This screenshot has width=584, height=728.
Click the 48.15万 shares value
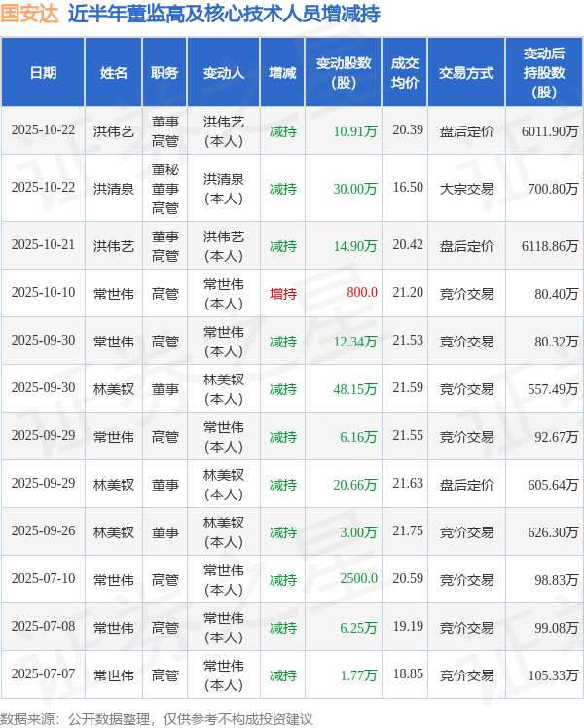355,389
